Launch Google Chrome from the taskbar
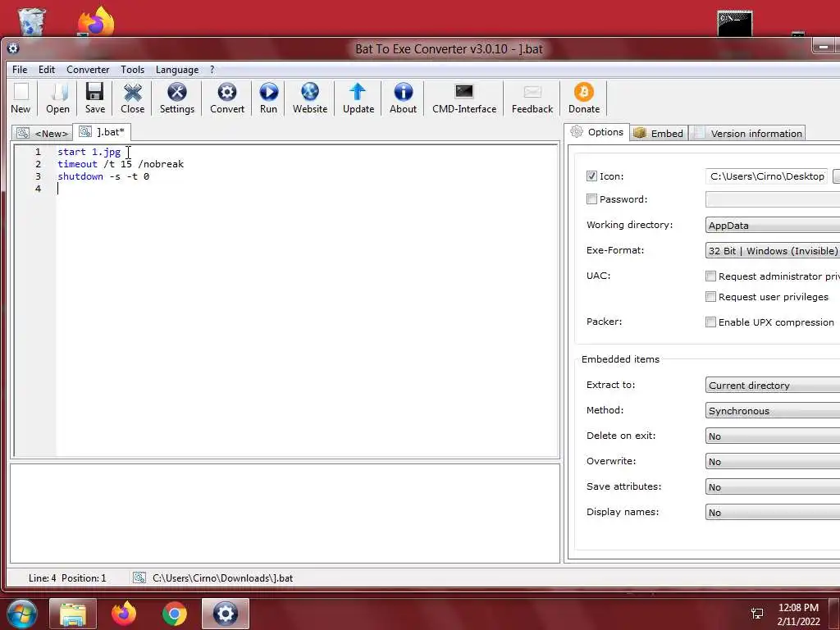The height and width of the screenshot is (630, 840). click(174, 614)
